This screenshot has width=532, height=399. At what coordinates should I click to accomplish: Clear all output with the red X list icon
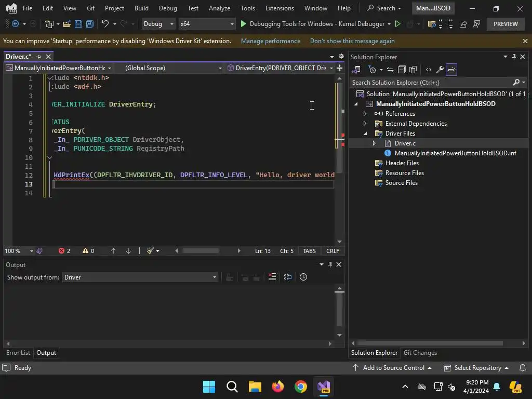coord(272,277)
